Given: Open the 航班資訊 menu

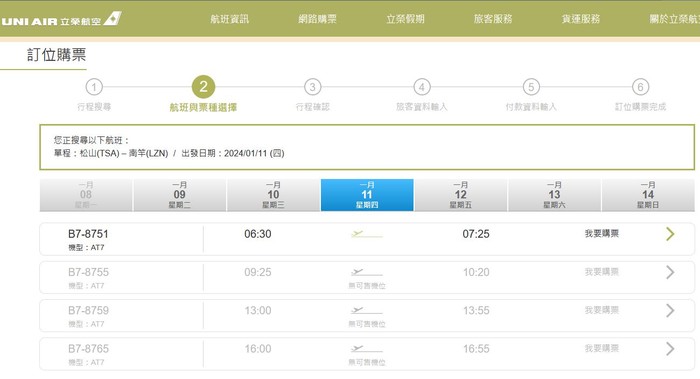Looking at the screenshot, I should 229,19.
